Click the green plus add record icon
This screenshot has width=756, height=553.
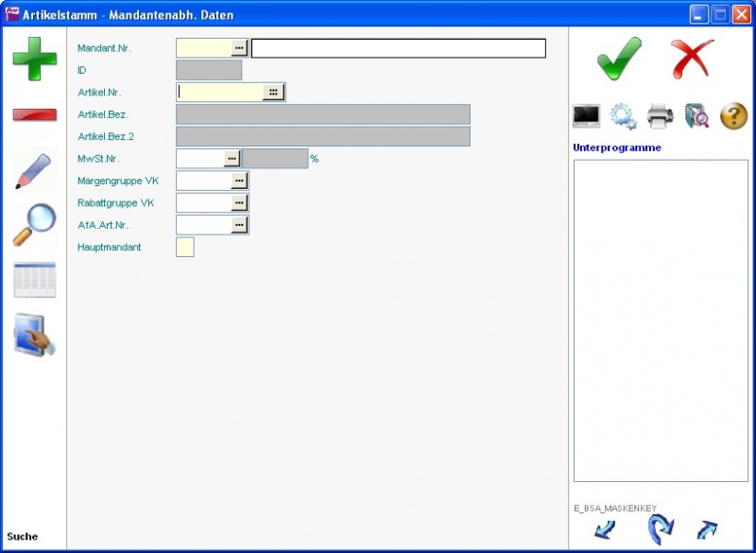pyautogui.click(x=34, y=58)
